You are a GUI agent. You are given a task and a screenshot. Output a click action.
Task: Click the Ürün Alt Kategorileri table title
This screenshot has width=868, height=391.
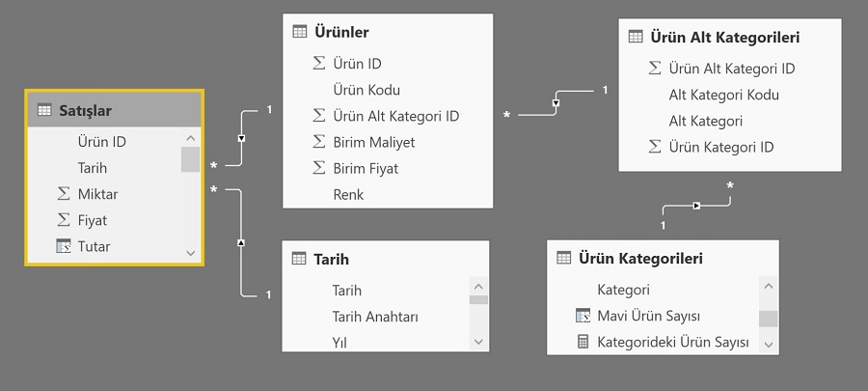[x=724, y=37]
